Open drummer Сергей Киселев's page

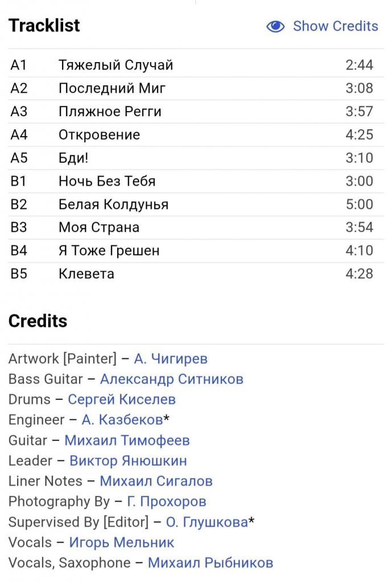(x=122, y=400)
